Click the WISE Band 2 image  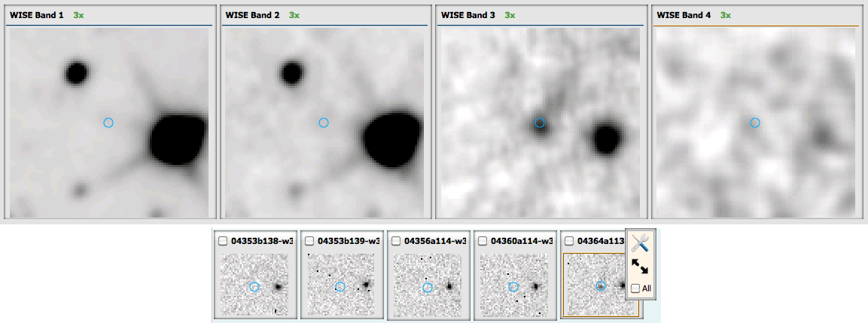click(x=324, y=123)
